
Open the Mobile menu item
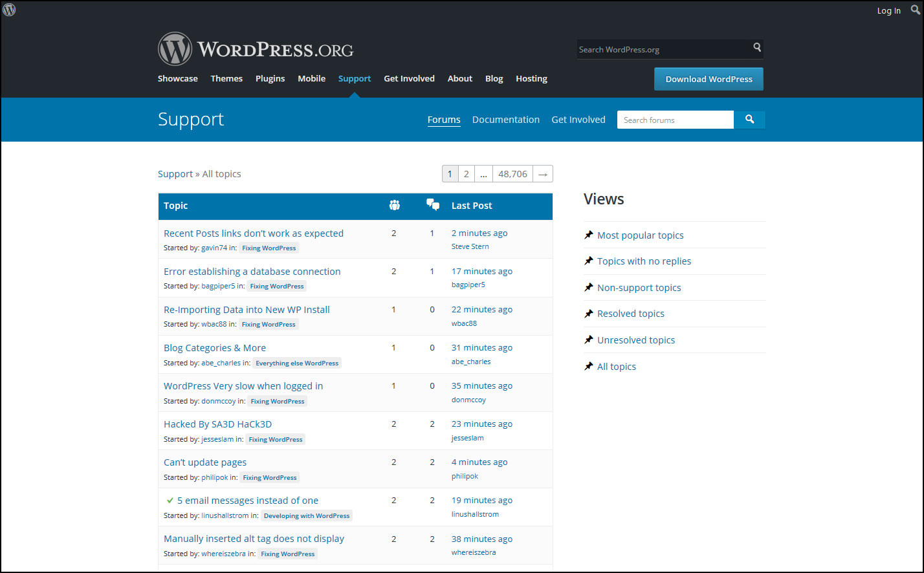(x=311, y=79)
